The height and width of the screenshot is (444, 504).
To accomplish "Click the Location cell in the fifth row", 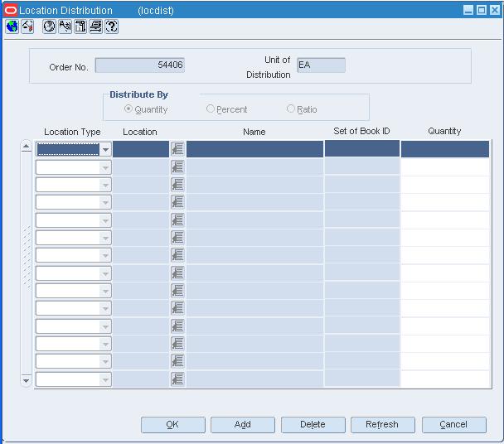I will click(141, 220).
